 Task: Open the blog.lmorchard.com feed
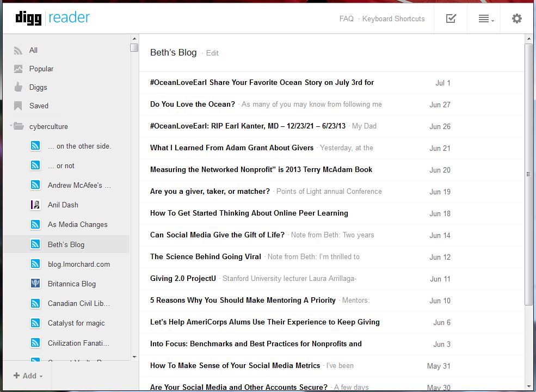(78, 264)
